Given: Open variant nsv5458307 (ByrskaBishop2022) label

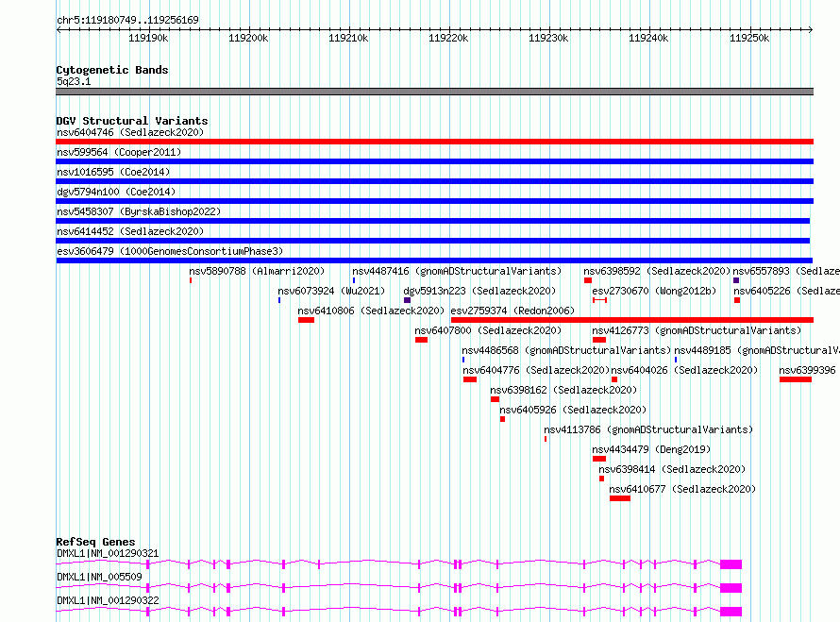Looking at the screenshot, I should click(139, 211).
